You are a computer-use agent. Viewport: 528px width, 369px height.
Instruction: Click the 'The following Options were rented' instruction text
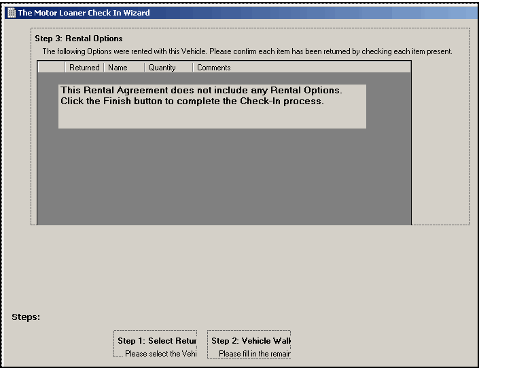click(x=247, y=52)
